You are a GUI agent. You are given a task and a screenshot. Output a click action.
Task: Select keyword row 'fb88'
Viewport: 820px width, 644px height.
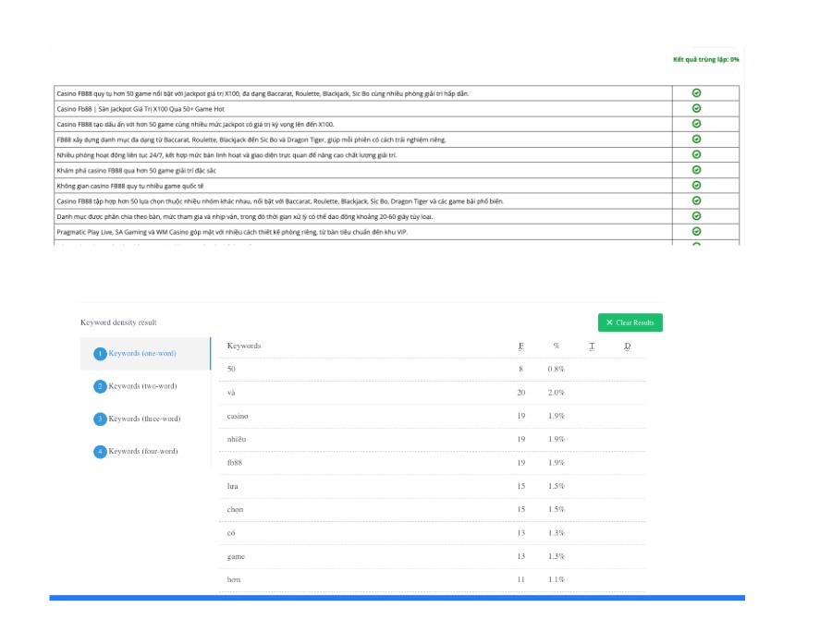pos(432,463)
